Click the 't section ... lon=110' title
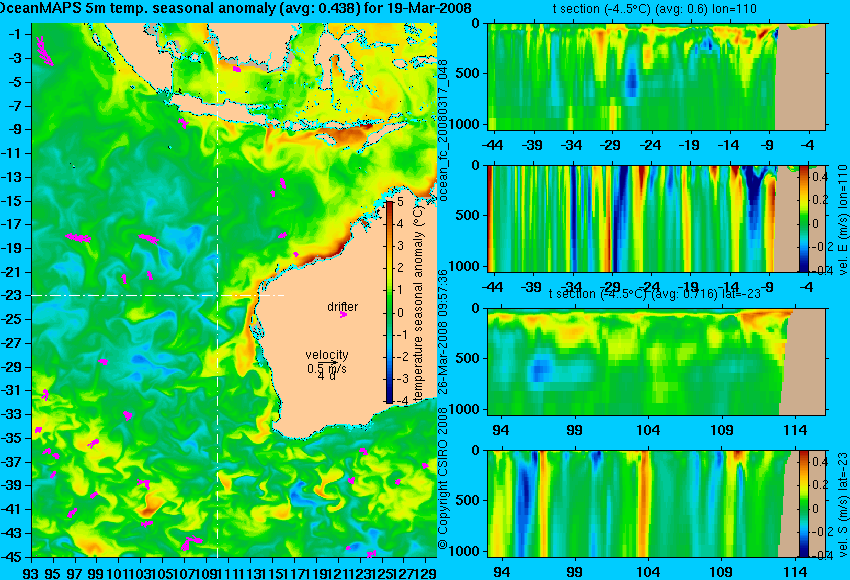Image resolution: width=850 pixels, height=580 pixels. click(x=654, y=9)
